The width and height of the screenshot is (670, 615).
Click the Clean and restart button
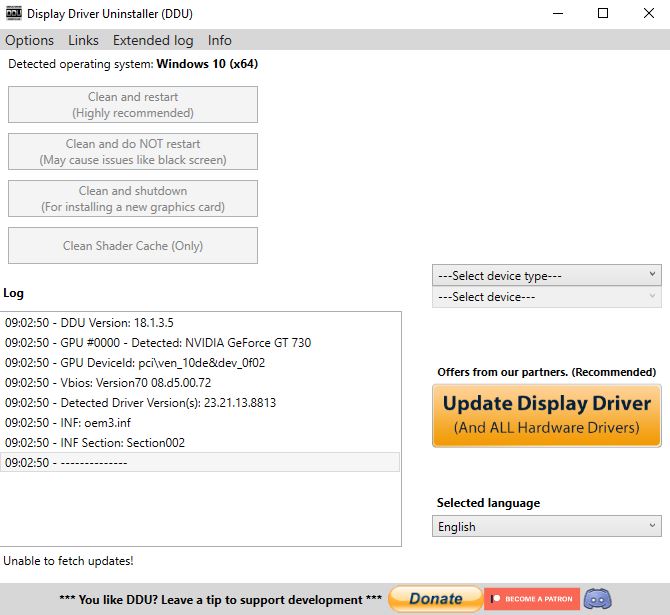click(x=133, y=105)
